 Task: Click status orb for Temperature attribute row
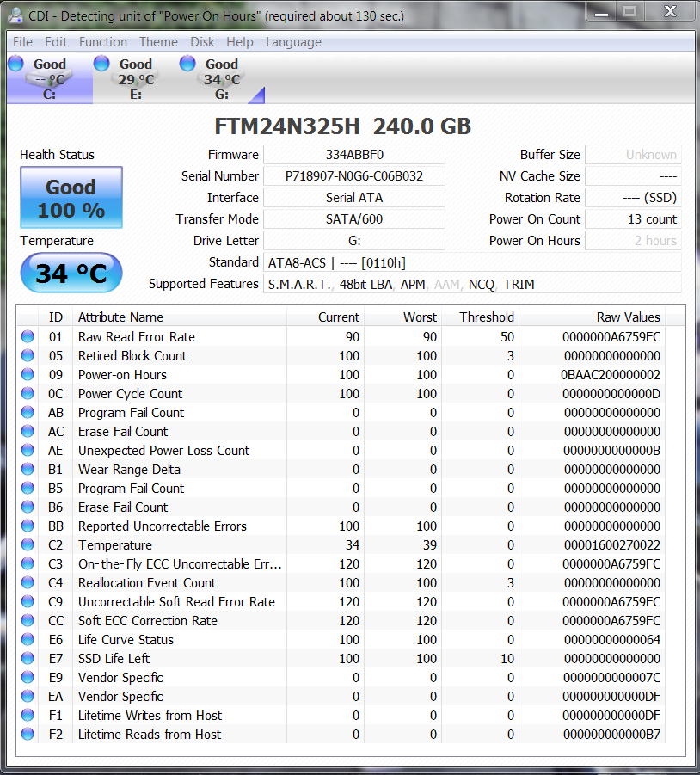tap(28, 545)
